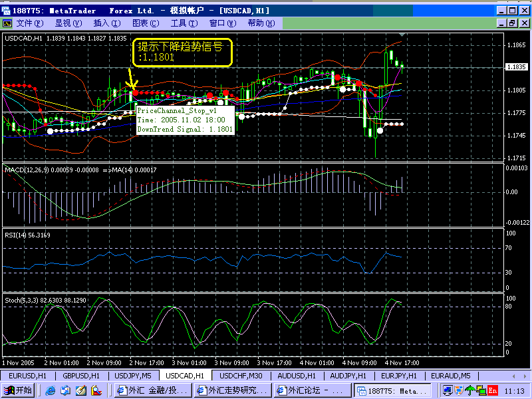The image size is (532, 399).
Task: Switch to the EURAUD,M5 chart tab
Action: click(x=451, y=376)
